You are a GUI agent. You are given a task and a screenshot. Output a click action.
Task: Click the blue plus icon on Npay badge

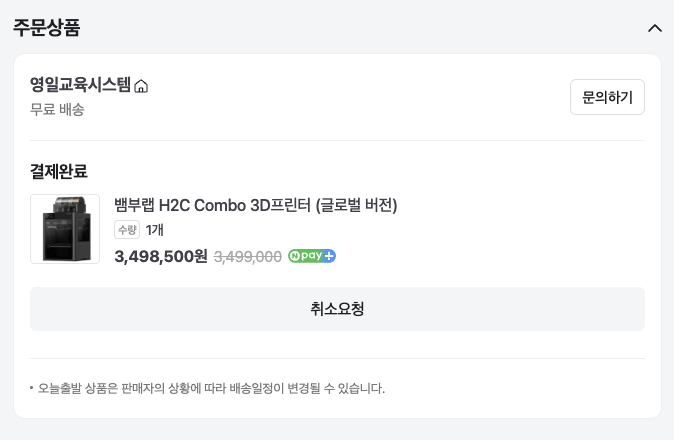tap(329, 256)
